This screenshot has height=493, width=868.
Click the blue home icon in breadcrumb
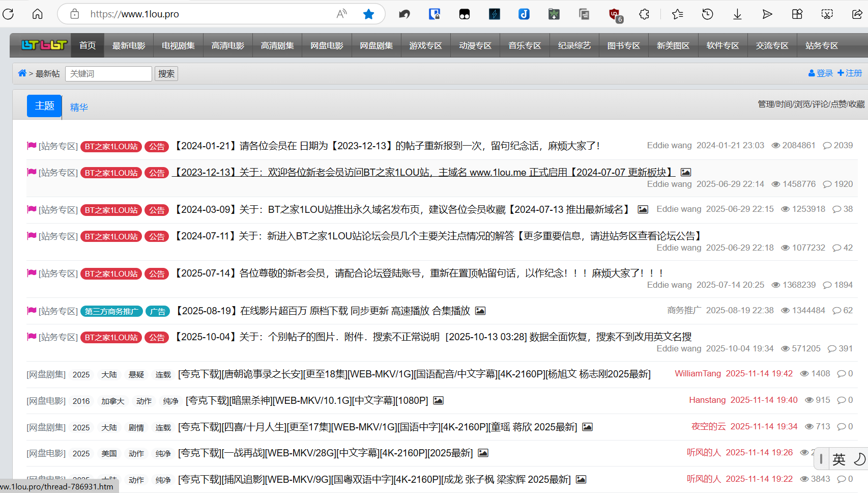[22, 73]
